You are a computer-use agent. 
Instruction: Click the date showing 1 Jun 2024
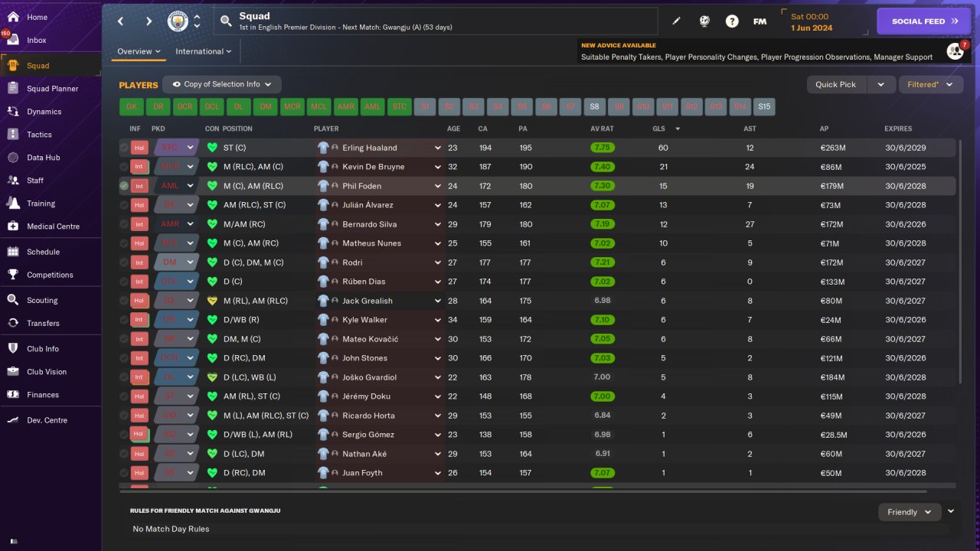812,28
